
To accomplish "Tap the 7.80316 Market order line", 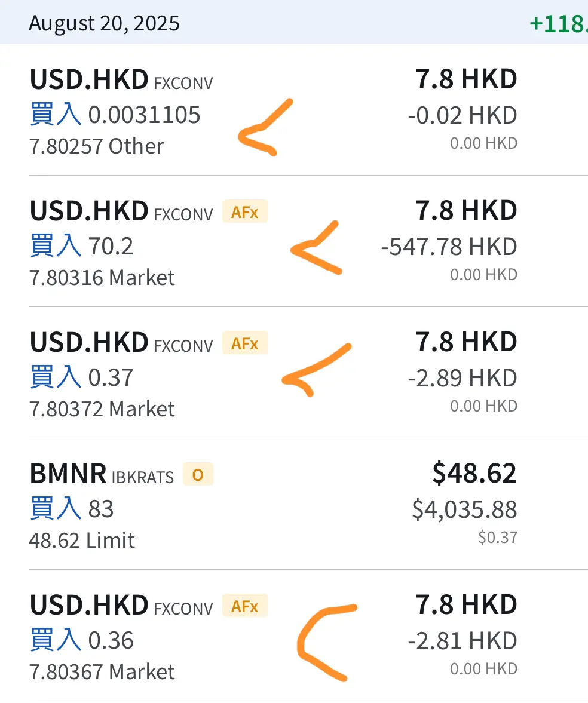I will click(x=102, y=278).
